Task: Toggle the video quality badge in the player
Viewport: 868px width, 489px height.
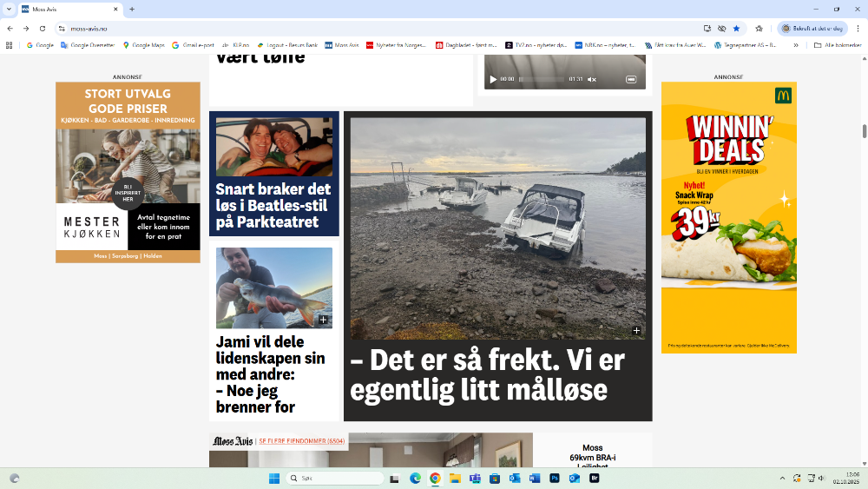Action: click(631, 79)
